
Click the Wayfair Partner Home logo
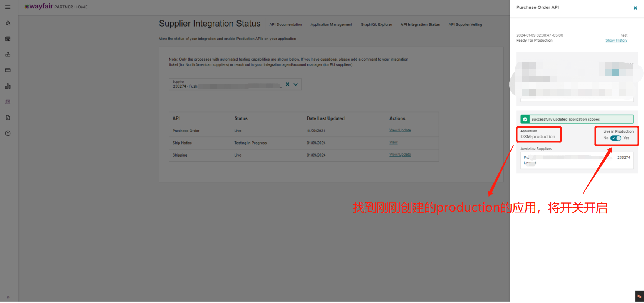[56, 7]
